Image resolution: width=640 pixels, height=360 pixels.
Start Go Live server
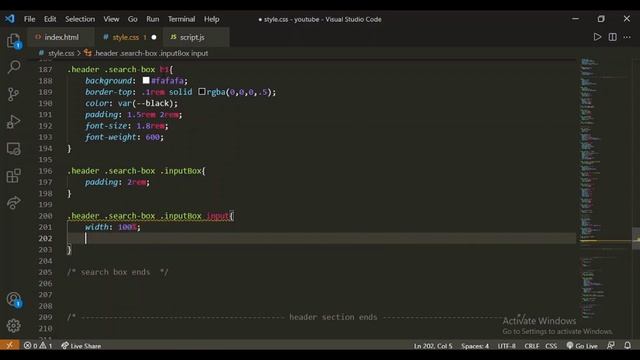click(x=582, y=346)
